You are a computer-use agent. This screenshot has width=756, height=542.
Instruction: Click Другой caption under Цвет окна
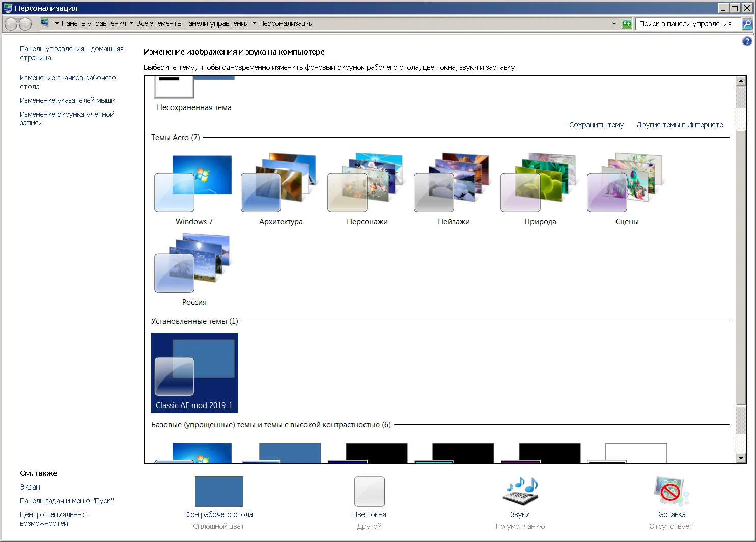pos(370,526)
